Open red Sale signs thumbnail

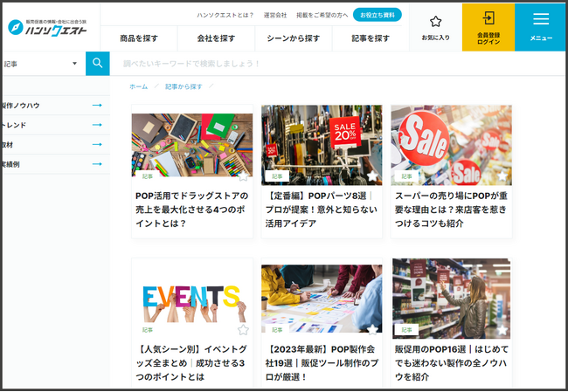[x=452, y=145]
